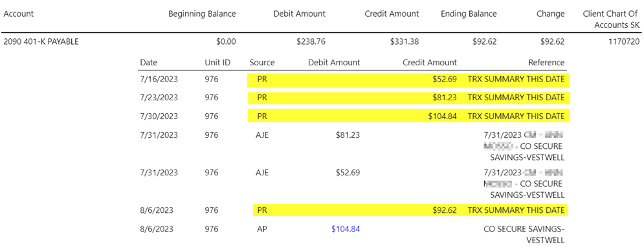Viewport: 644px width, 251px height.
Task: Sort by the Ending Balance column header
Action: (469, 14)
